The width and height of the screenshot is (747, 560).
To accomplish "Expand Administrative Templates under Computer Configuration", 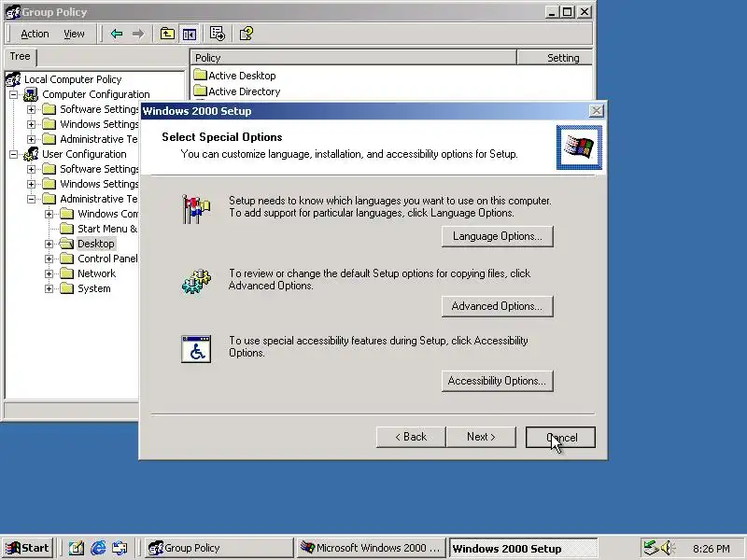I will click(32, 139).
